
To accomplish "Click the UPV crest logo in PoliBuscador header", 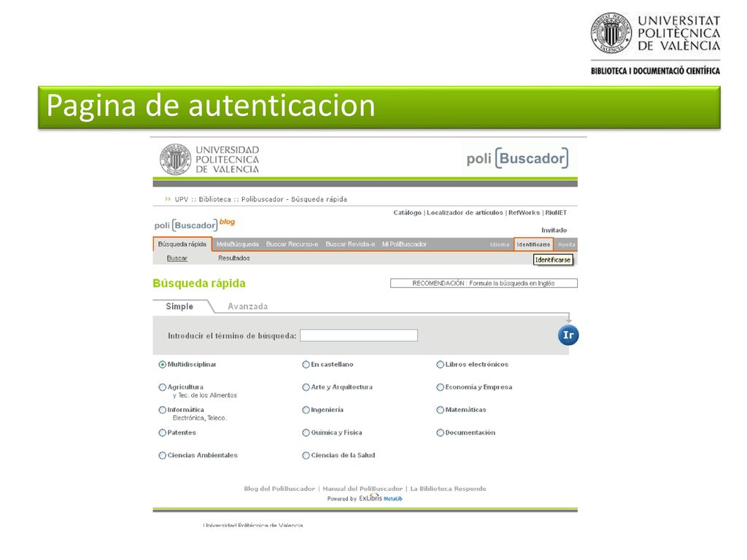I will [x=175, y=159].
